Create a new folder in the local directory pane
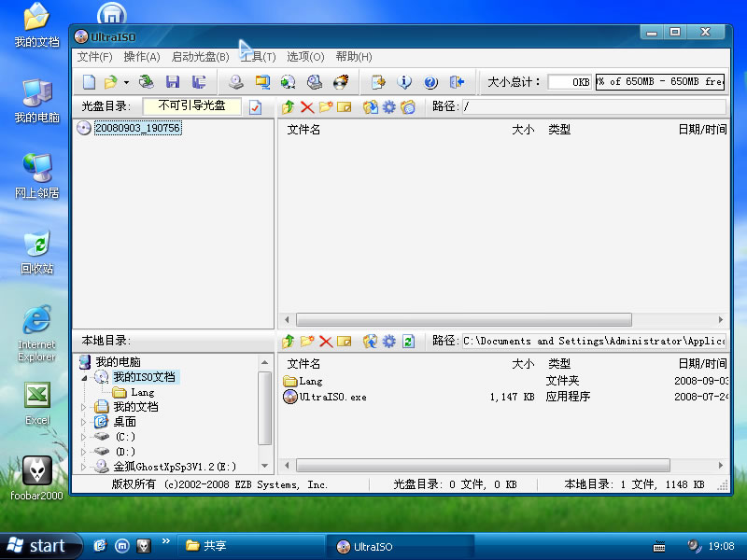Image resolution: width=747 pixels, height=560 pixels. [307, 341]
